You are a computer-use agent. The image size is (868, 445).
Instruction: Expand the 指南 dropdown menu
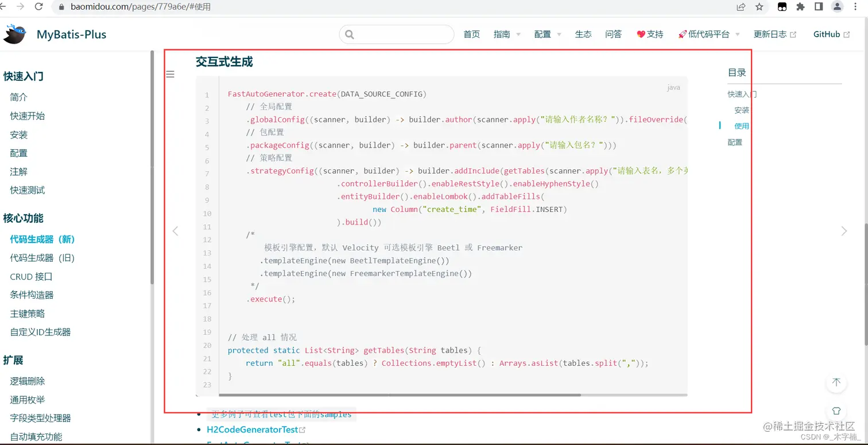[507, 34]
